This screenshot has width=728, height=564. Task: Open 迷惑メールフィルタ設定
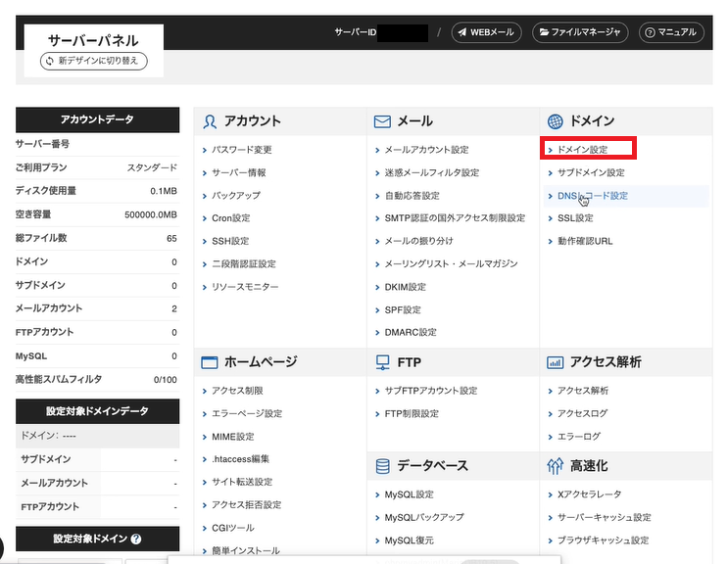click(x=432, y=172)
